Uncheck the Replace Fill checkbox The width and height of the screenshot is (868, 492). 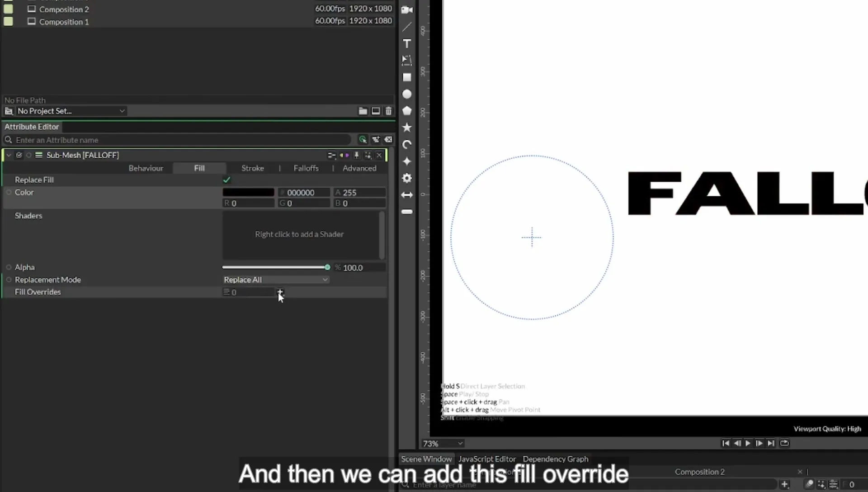(226, 180)
